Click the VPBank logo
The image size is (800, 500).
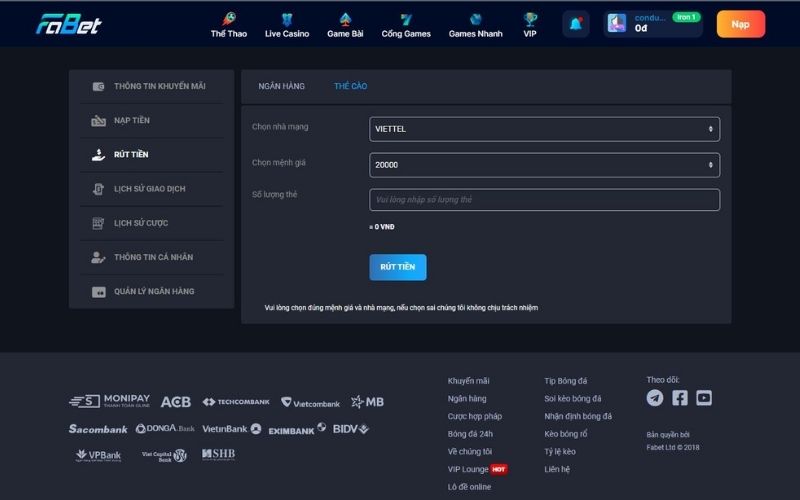click(x=98, y=456)
